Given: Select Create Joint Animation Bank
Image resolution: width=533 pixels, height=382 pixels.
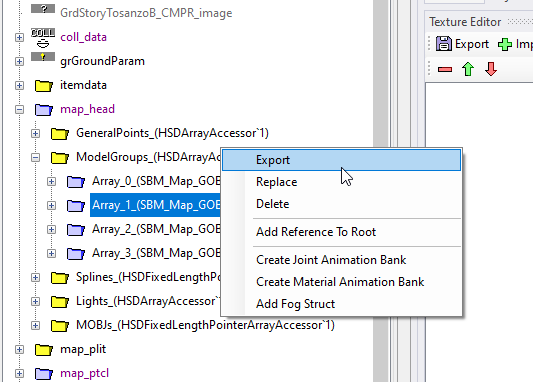Looking at the screenshot, I should point(341,260).
